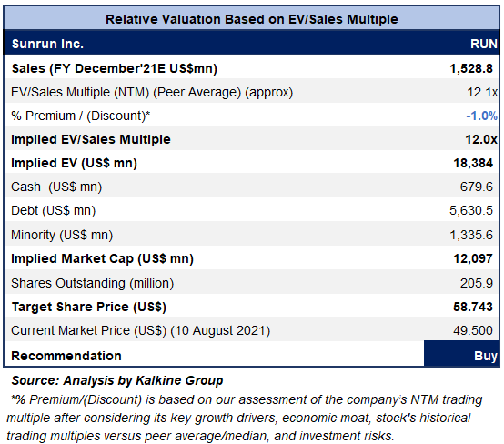Click the cash value 679.6

pyautogui.click(x=477, y=187)
